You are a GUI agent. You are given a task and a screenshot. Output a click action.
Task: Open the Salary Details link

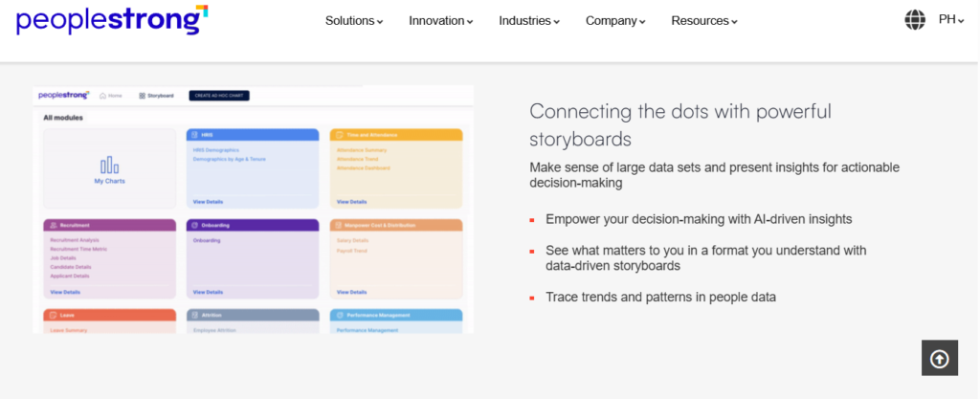tap(352, 240)
